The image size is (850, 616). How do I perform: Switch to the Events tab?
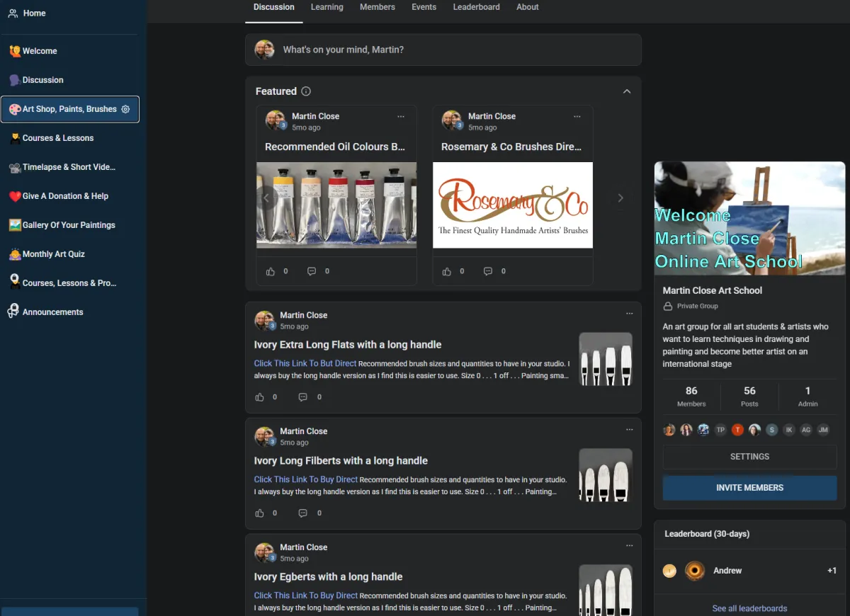(x=424, y=7)
